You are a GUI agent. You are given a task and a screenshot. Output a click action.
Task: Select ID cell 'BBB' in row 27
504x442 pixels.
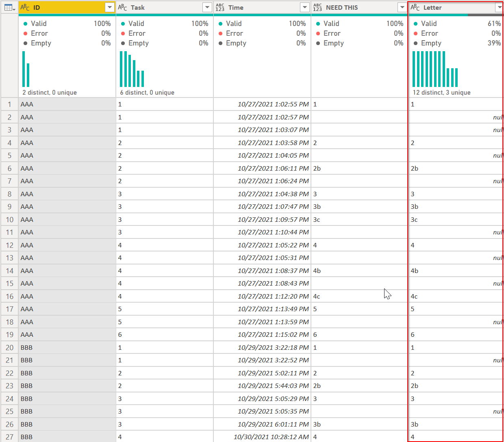click(x=67, y=437)
